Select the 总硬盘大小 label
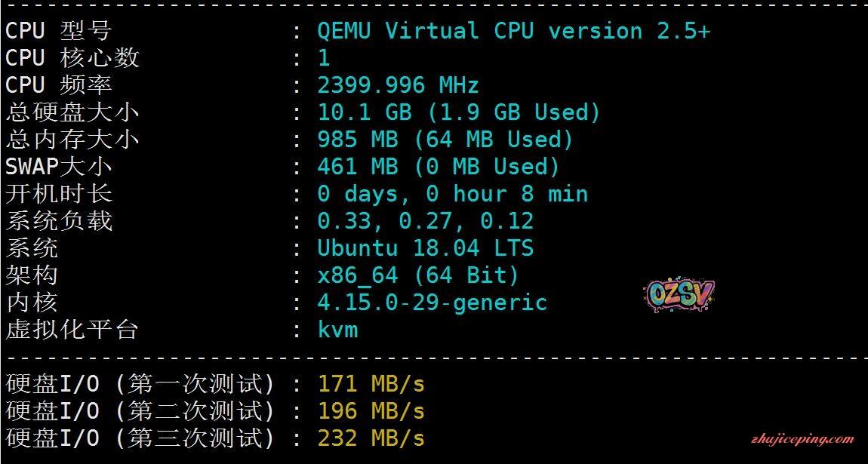The height and width of the screenshot is (464, 868). (72, 112)
